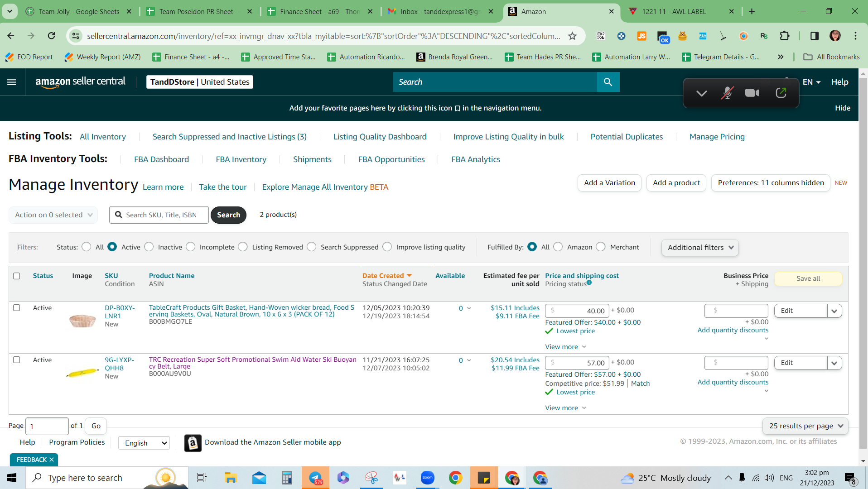The width and height of the screenshot is (868, 489).
Task: Open a new browser tab
Action: click(752, 11)
